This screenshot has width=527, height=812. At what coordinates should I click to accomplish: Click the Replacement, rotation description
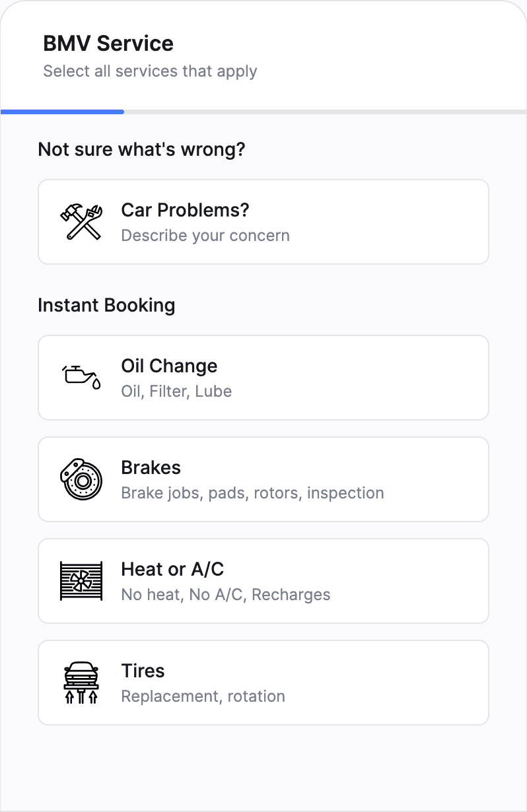(x=203, y=696)
